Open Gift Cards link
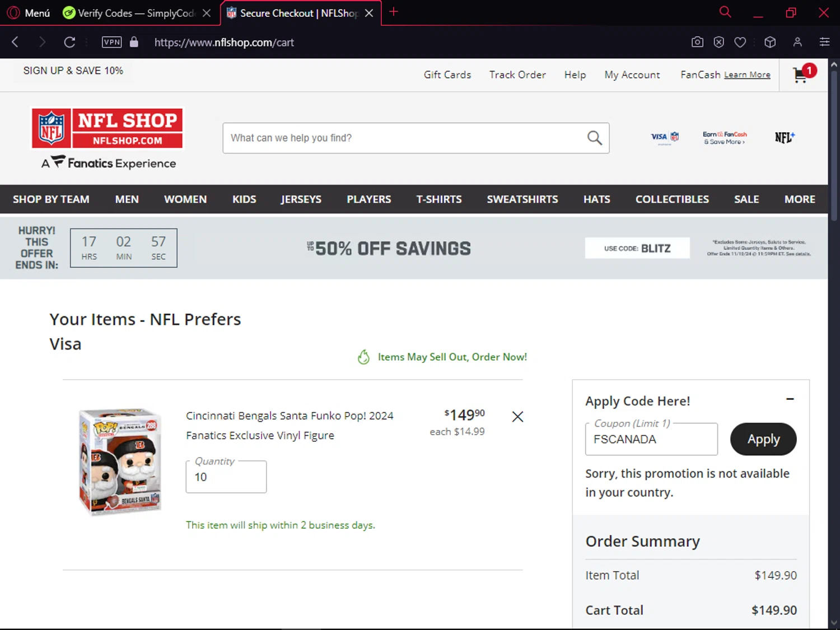840x630 pixels. click(447, 74)
